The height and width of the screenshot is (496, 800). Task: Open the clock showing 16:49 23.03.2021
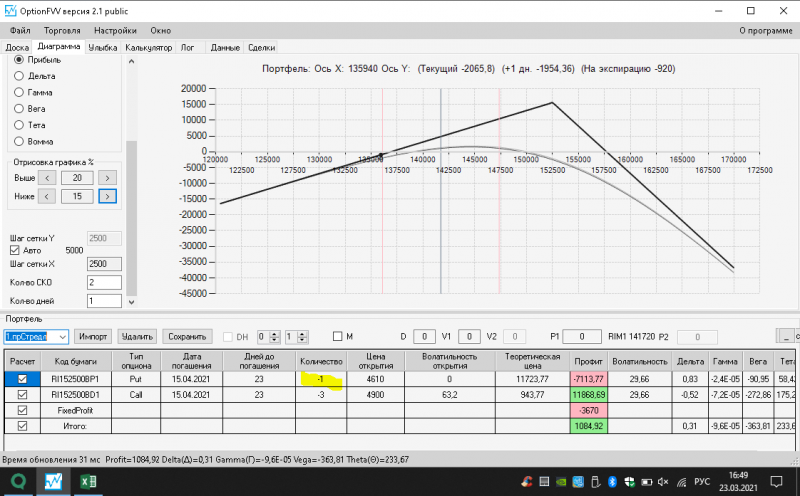[738, 481]
